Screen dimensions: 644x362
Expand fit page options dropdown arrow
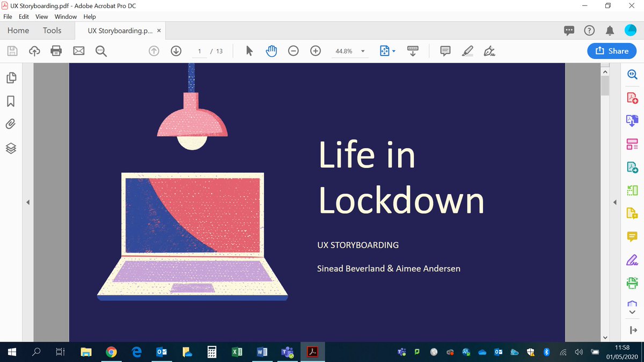(x=394, y=51)
